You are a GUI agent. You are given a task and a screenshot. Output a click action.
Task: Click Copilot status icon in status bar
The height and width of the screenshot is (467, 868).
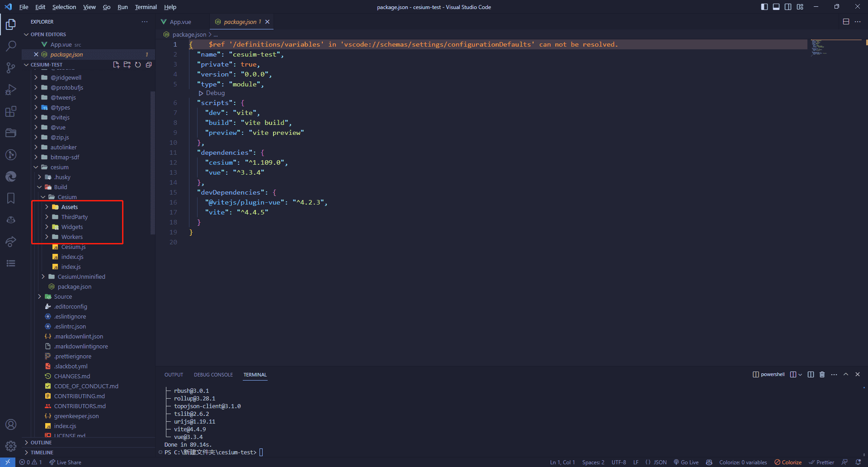(x=709, y=462)
